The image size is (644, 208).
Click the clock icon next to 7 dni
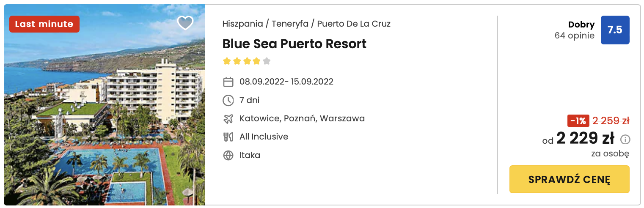coord(228,100)
